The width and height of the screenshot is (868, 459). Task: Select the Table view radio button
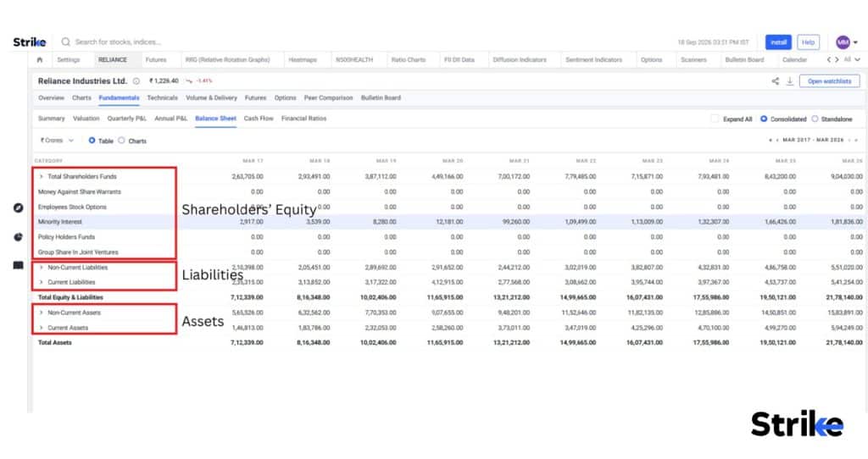click(92, 141)
